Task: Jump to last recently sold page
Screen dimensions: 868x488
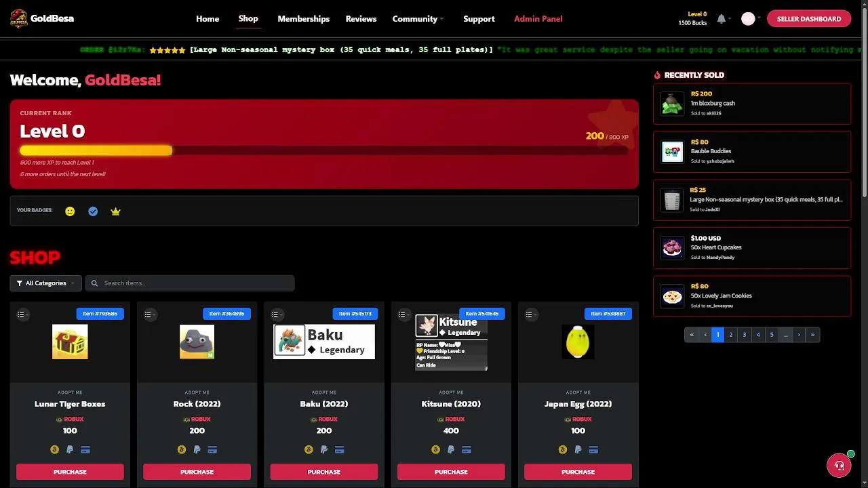Action: 812,335
